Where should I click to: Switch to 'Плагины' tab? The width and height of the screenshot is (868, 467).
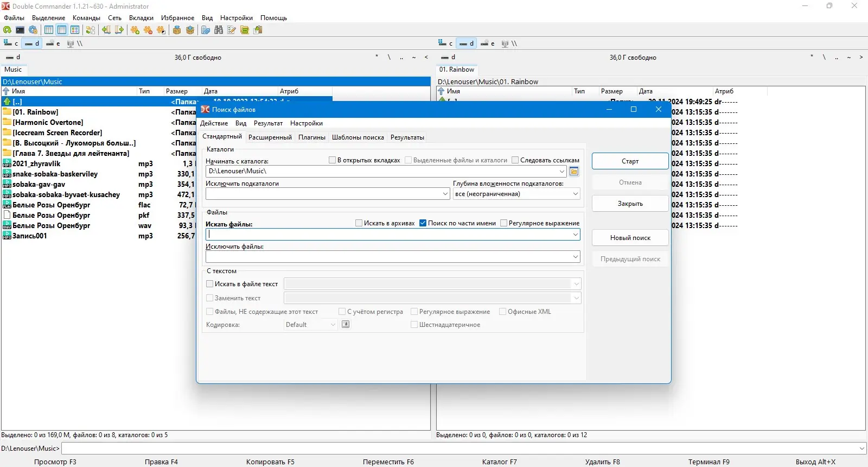point(312,137)
